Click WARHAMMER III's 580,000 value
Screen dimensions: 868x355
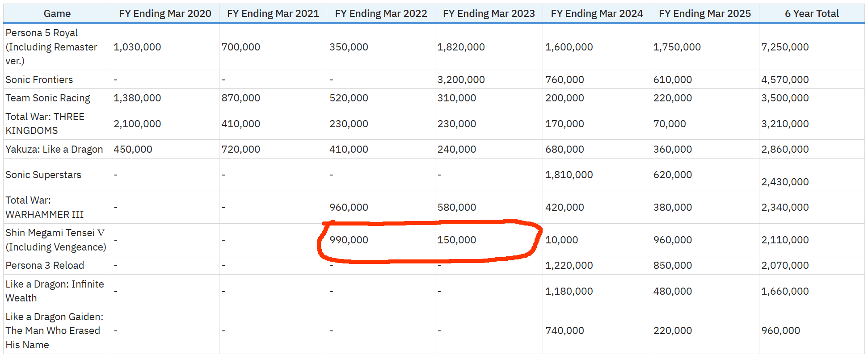tap(457, 207)
